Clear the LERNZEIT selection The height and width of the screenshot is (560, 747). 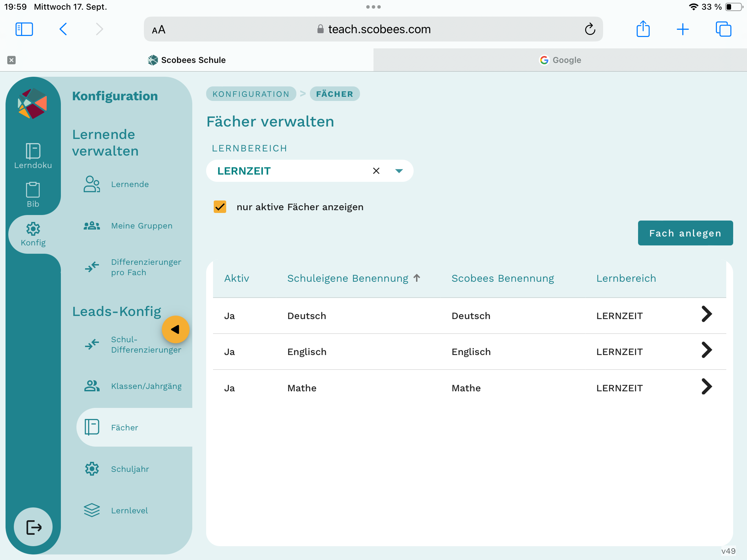[x=376, y=171]
